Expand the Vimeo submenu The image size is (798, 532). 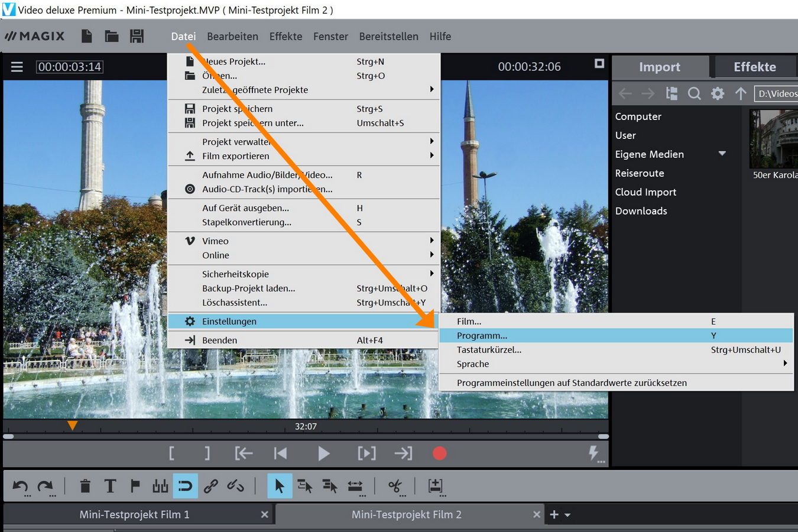coord(304,241)
